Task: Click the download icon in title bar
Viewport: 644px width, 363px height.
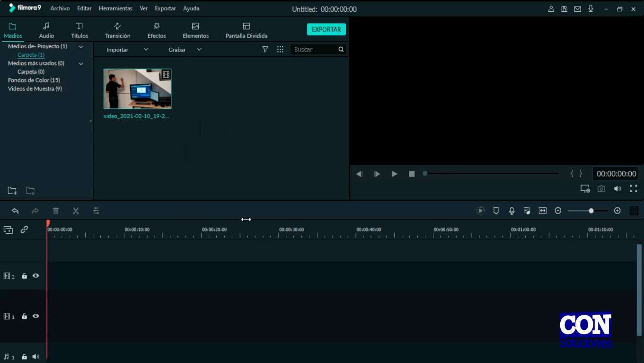Action: pyautogui.click(x=591, y=9)
